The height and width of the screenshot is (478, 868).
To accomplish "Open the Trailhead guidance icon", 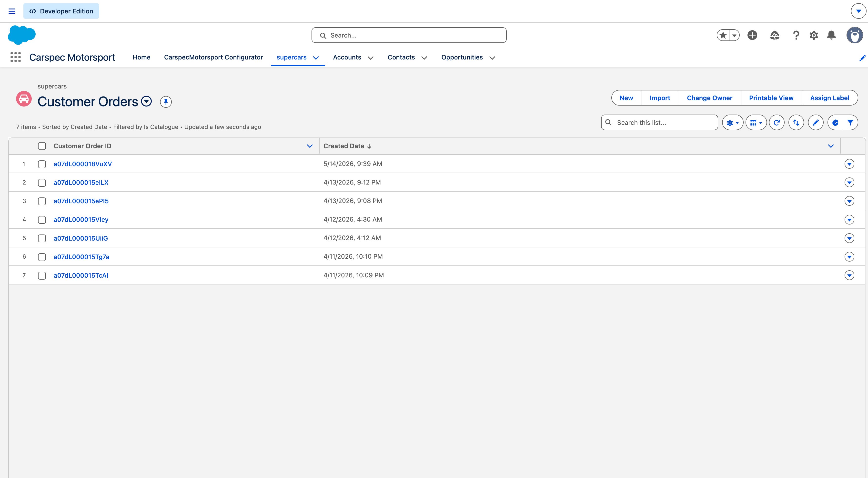I will 775,35.
